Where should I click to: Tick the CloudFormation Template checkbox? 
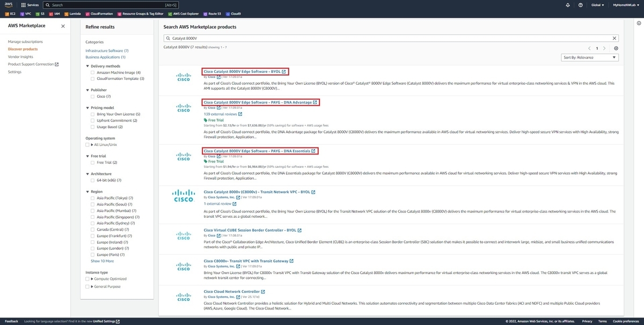(93, 78)
